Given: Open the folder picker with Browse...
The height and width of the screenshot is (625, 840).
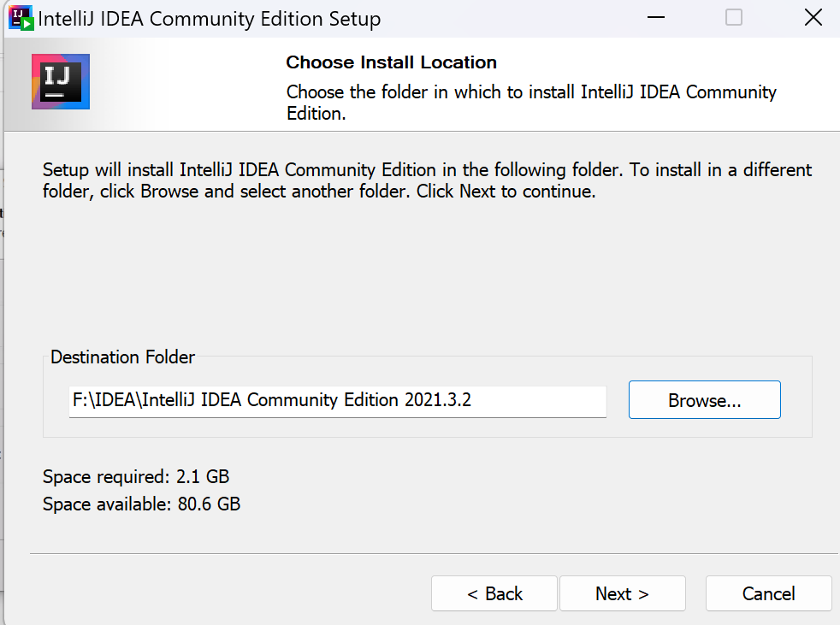Looking at the screenshot, I should pos(705,400).
